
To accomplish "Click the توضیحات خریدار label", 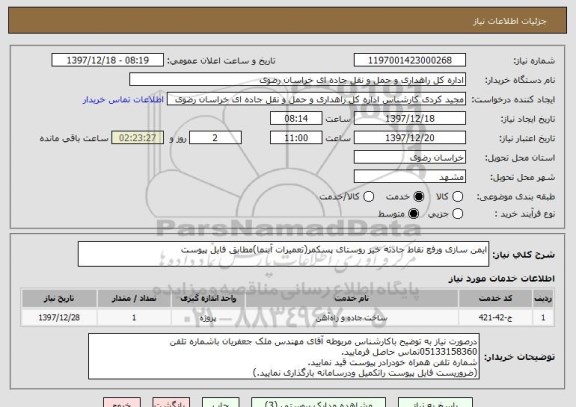I will point(519,357).
